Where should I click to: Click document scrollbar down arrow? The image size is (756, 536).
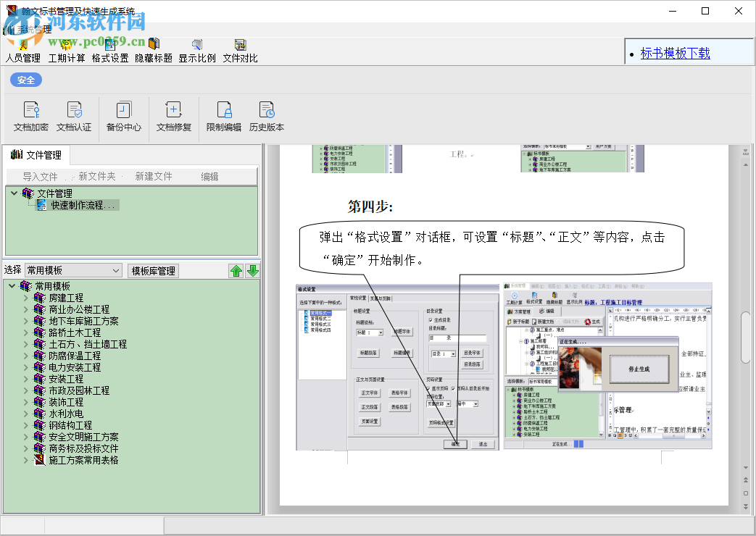click(x=745, y=468)
